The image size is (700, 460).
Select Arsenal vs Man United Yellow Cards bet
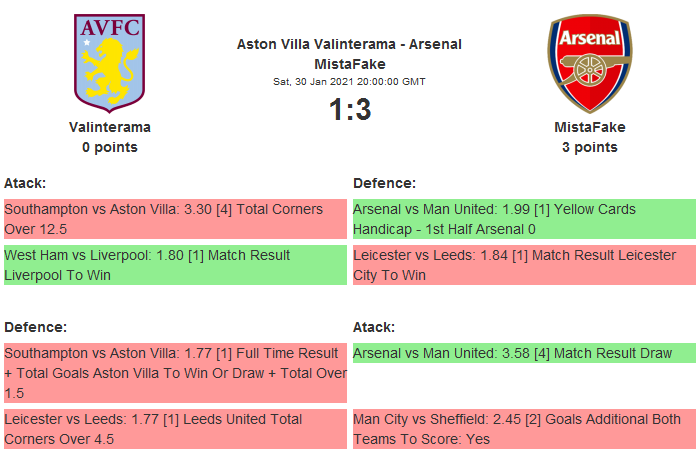524,219
